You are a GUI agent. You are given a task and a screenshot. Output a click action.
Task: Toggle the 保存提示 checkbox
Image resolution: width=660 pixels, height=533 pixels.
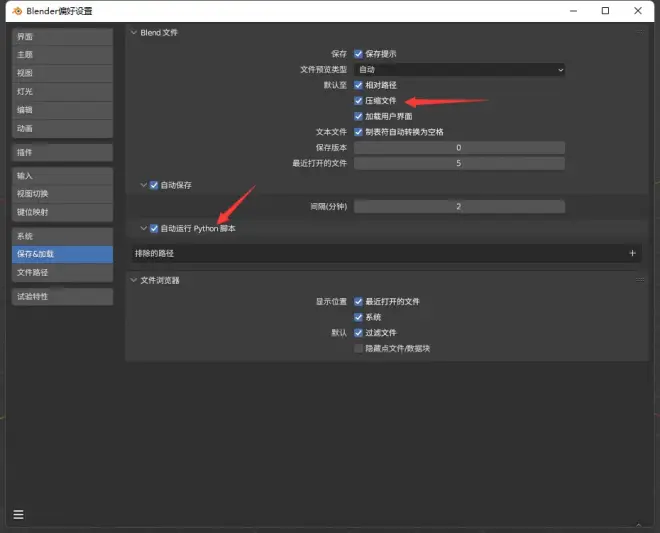358,54
